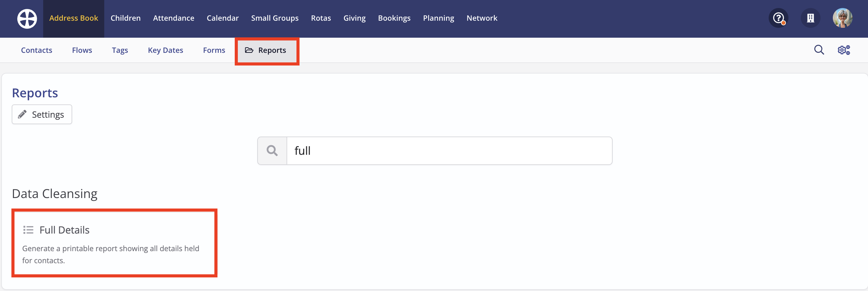868x291 pixels.
Task: Click the ChurchSuite logo icon
Action: pos(27,19)
